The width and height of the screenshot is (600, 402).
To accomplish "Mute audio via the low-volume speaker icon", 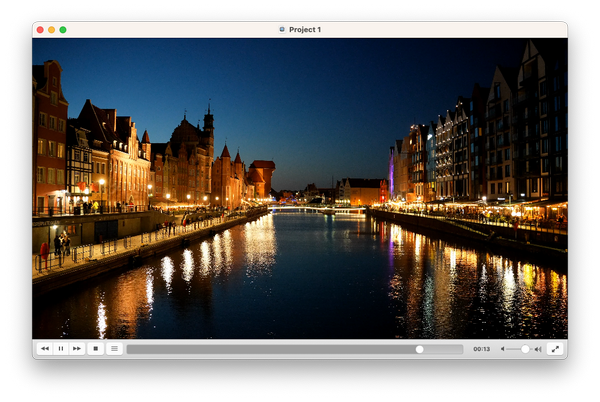I will (503, 349).
